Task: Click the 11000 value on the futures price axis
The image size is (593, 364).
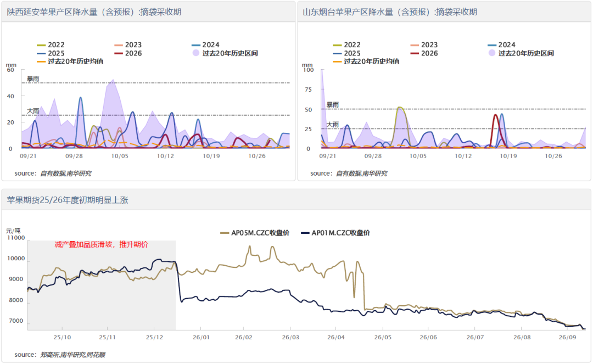Action: coord(16,238)
